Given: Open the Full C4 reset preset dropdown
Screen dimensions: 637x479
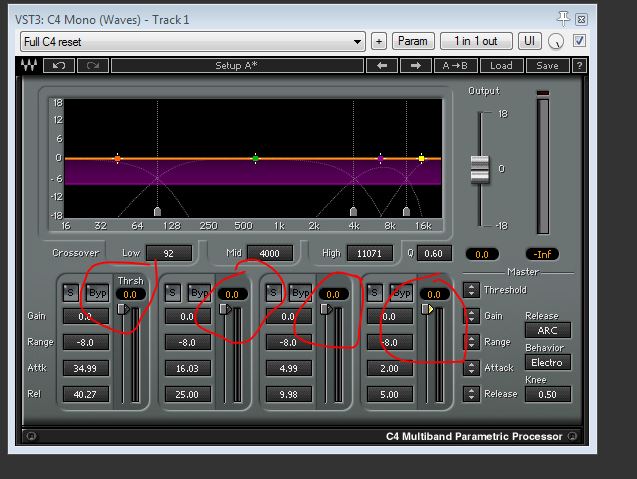Looking at the screenshot, I should click(193, 41).
